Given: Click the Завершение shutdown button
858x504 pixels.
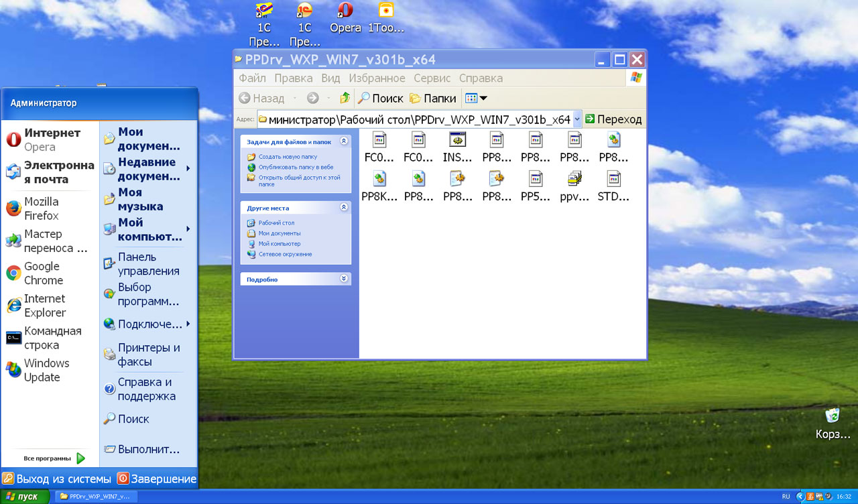Looking at the screenshot, I should point(157,479).
